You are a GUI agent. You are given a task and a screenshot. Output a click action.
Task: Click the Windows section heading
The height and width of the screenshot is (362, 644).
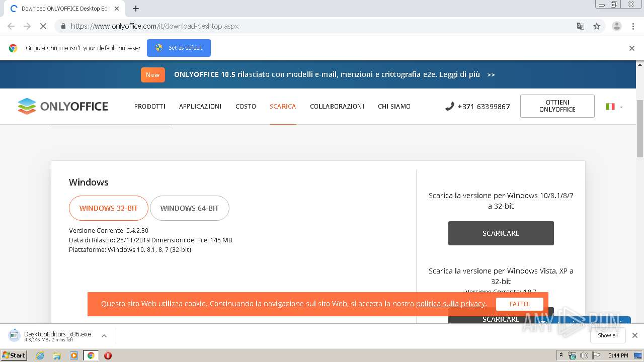pyautogui.click(x=89, y=182)
